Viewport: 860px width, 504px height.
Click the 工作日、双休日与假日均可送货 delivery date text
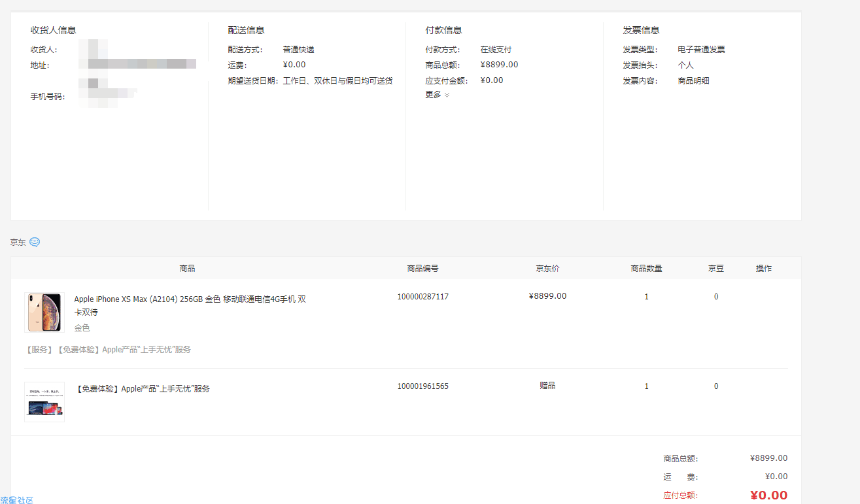[x=338, y=81]
